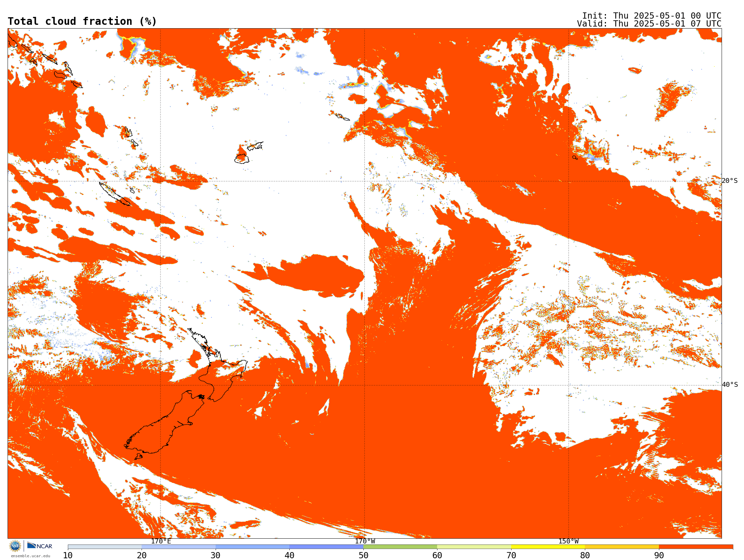
Task: Click the 170°W longitude label
Action: (365, 541)
